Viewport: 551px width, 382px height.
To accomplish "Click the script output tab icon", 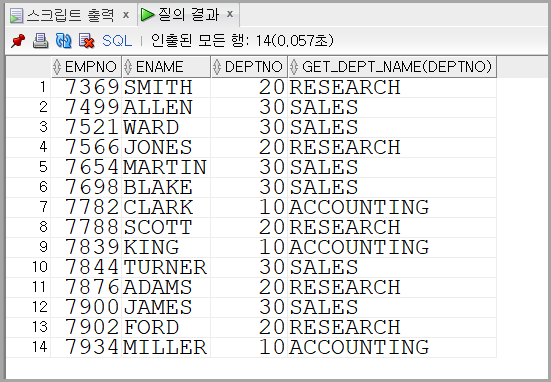I will tap(17, 15).
